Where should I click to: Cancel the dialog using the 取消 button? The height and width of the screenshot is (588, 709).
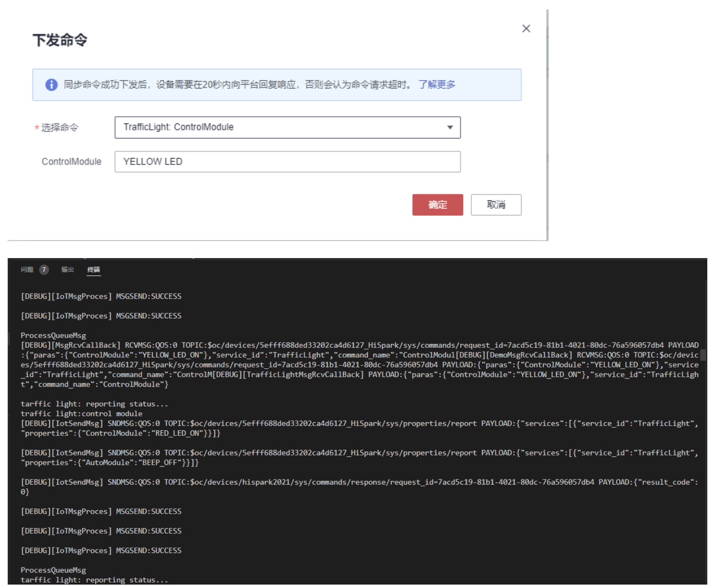[x=496, y=205]
